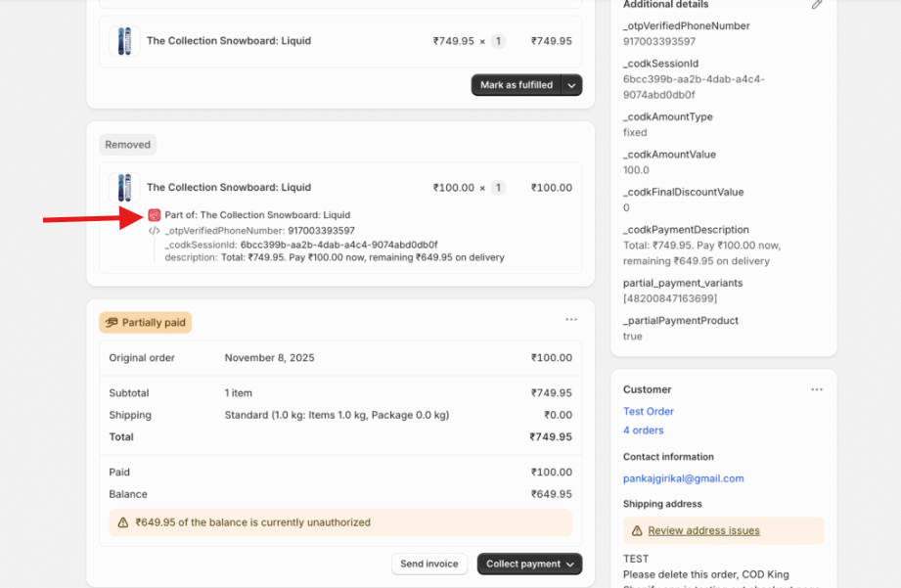This screenshot has height=588, width=901.
Task: Click the pink app icon beside 'Part of'
Action: click(x=155, y=215)
